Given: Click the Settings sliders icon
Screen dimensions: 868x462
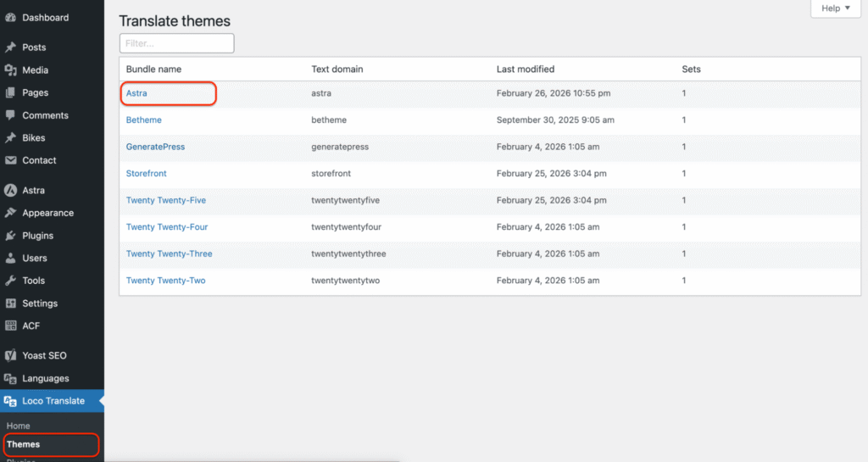Looking at the screenshot, I should pyautogui.click(x=11, y=303).
